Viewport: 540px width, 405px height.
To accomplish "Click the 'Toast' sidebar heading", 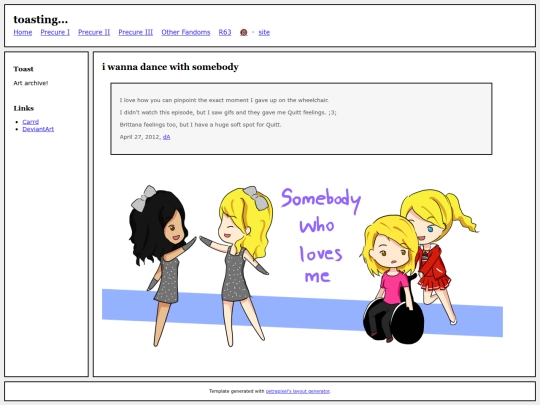I will (x=23, y=69).
